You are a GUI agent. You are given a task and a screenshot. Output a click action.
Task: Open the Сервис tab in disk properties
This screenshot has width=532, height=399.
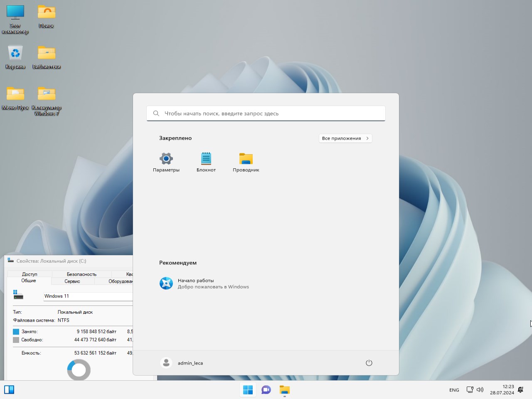72,281
